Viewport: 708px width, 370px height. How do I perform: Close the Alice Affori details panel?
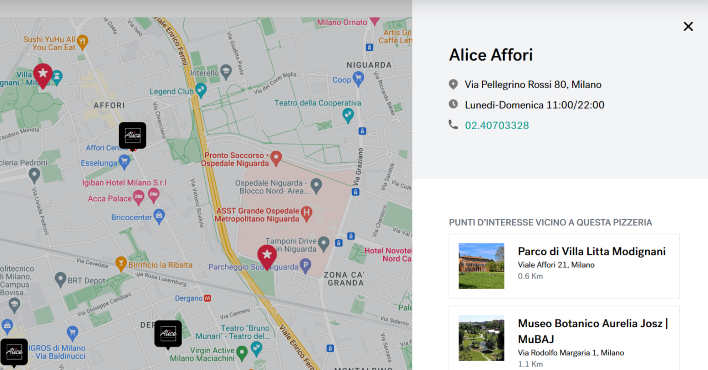coord(688,27)
